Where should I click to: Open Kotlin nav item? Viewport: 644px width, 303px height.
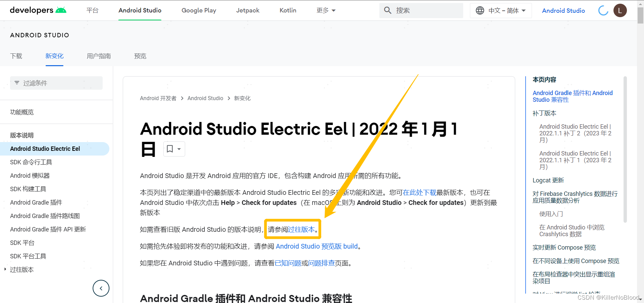pyautogui.click(x=288, y=10)
